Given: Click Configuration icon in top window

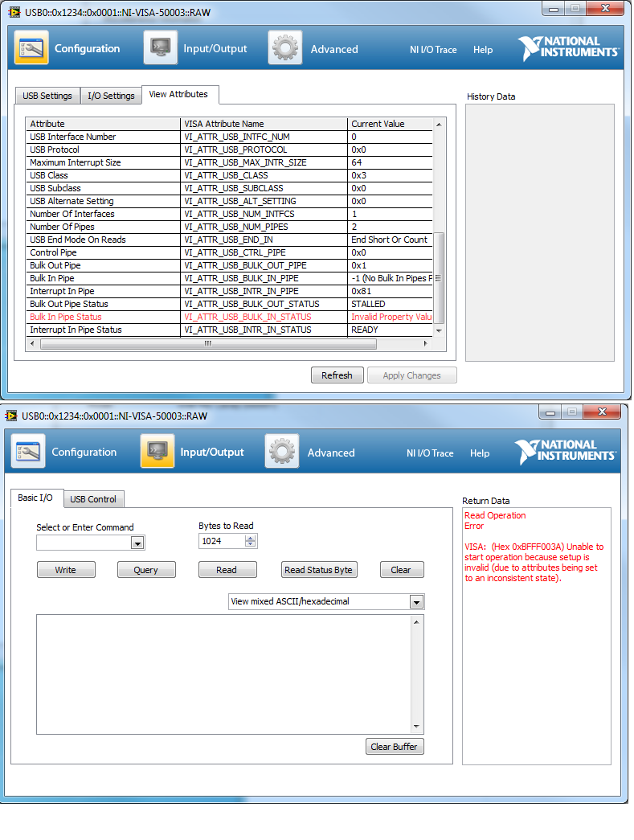Looking at the screenshot, I should 31,48.
